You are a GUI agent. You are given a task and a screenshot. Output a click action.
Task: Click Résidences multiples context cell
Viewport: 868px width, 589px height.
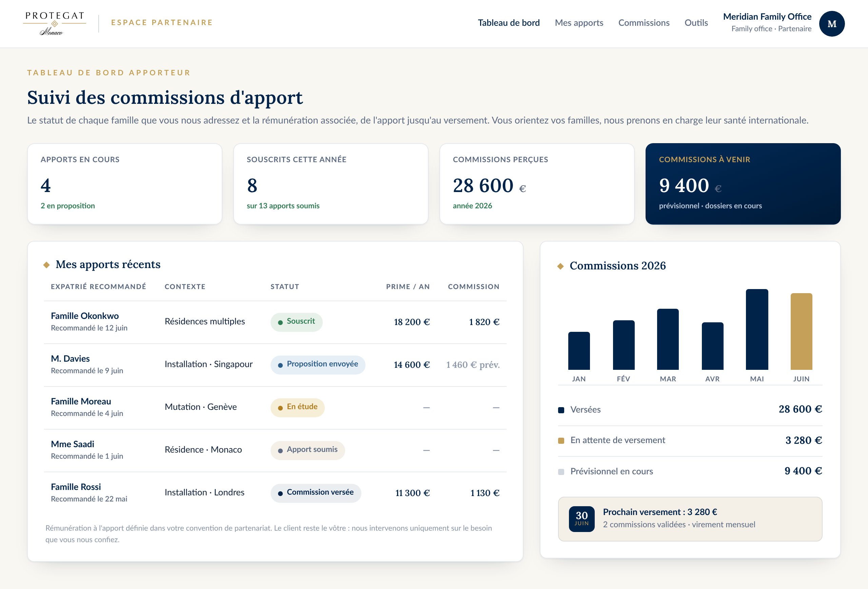[x=205, y=321]
